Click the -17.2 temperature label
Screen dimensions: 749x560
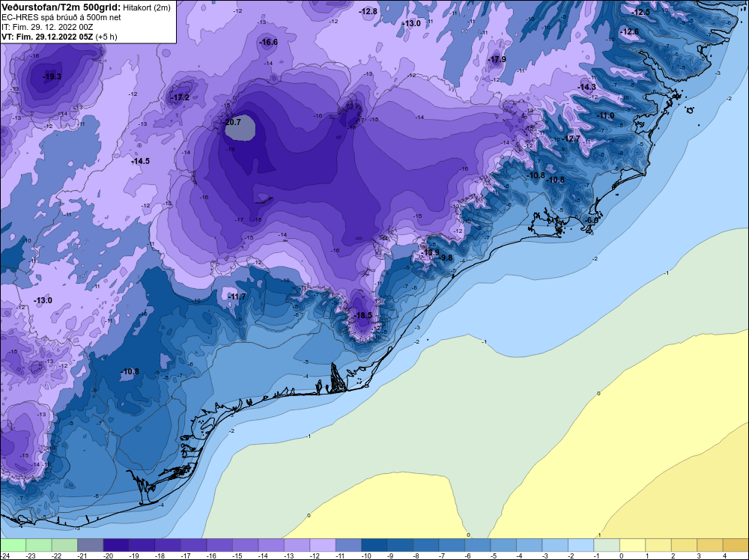coord(181,97)
